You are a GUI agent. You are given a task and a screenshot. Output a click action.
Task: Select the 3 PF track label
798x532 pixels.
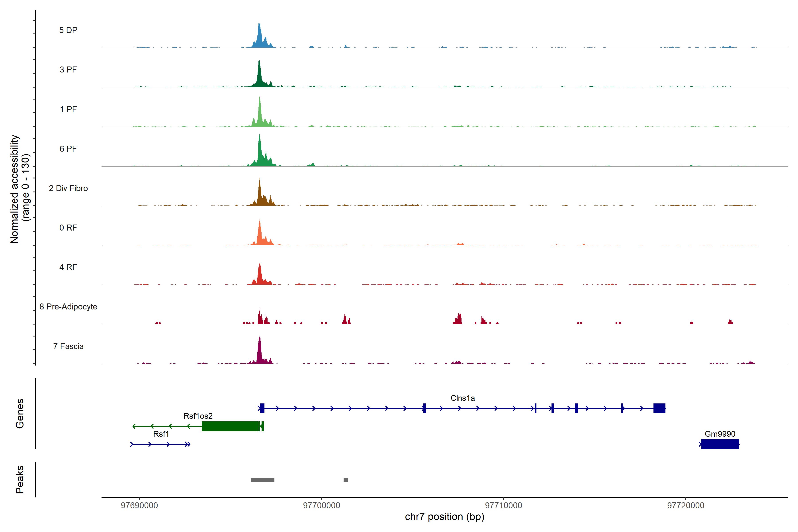click(68, 70)
